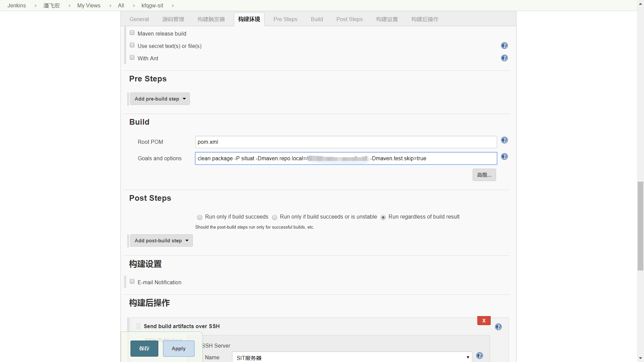644x362 pixels.
Task: Open help icon for With Ant
Action: (504, 58)
